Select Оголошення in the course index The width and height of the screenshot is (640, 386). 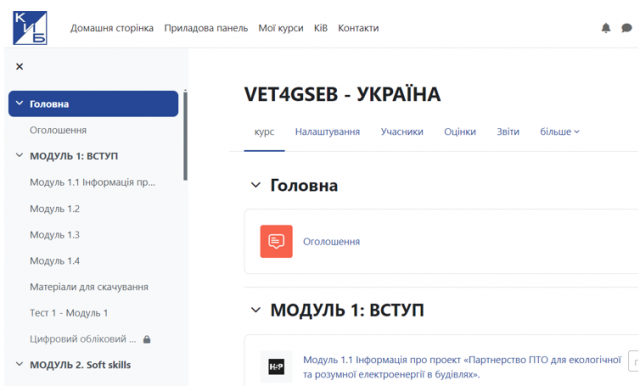tap(58, 130)
